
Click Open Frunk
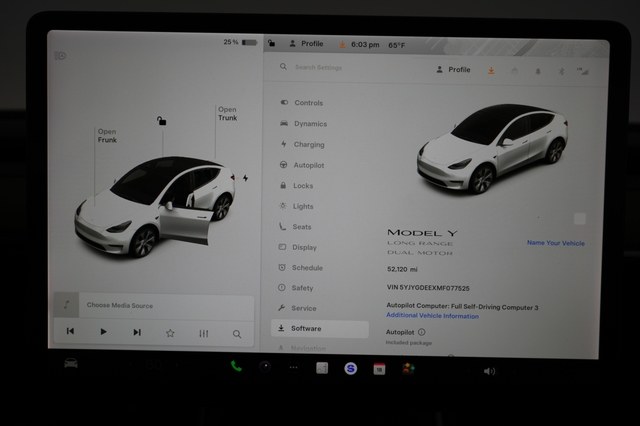coord(107,135)
